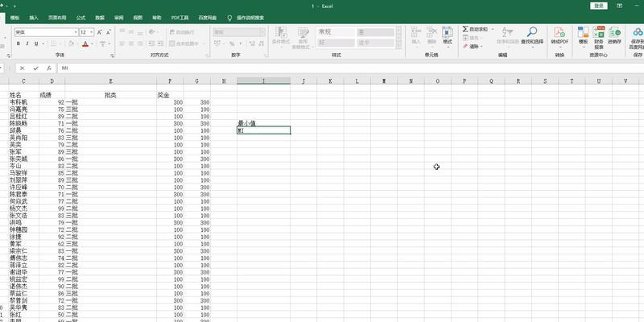
Task: Open Insert Function fx dialog
Action: pyautogui.click(x=49, y=68)
